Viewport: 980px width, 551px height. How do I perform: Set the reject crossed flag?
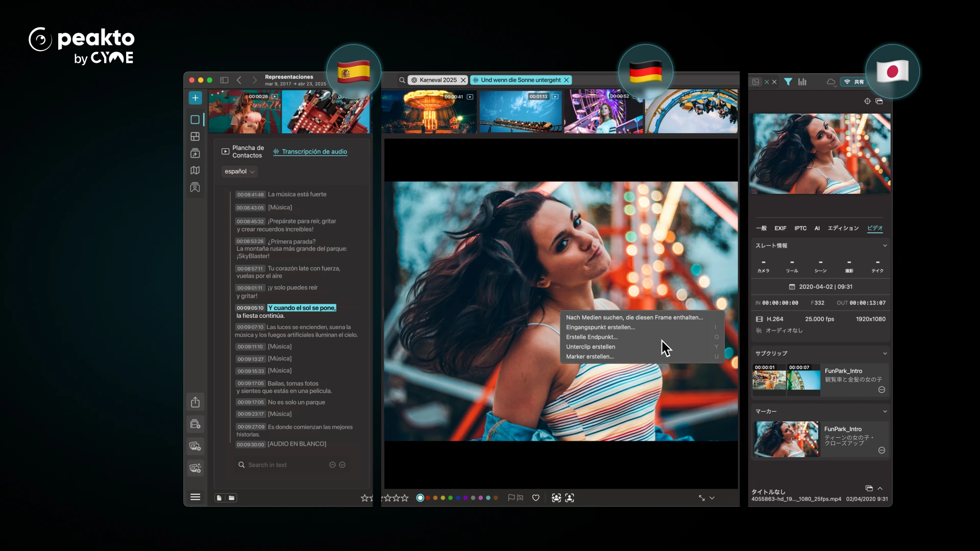click(520, 498)
